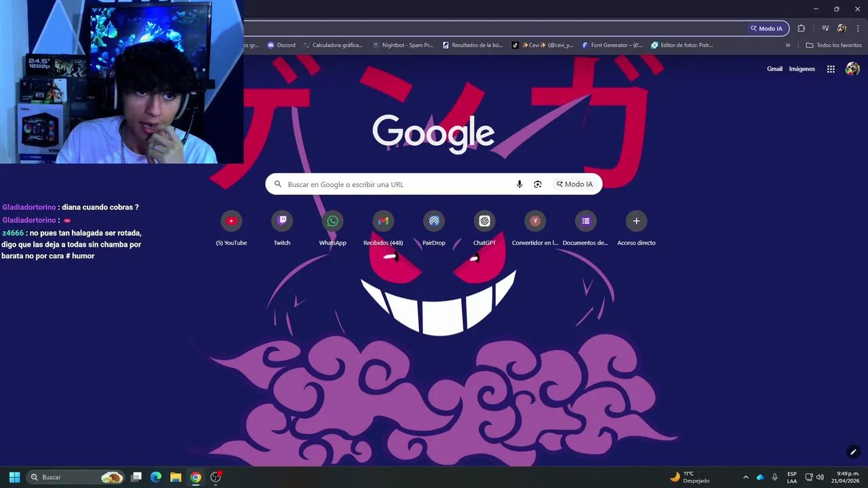Focus the Chrome address bar
Screen dimensions: 868x488
click(x=494, y=28)
